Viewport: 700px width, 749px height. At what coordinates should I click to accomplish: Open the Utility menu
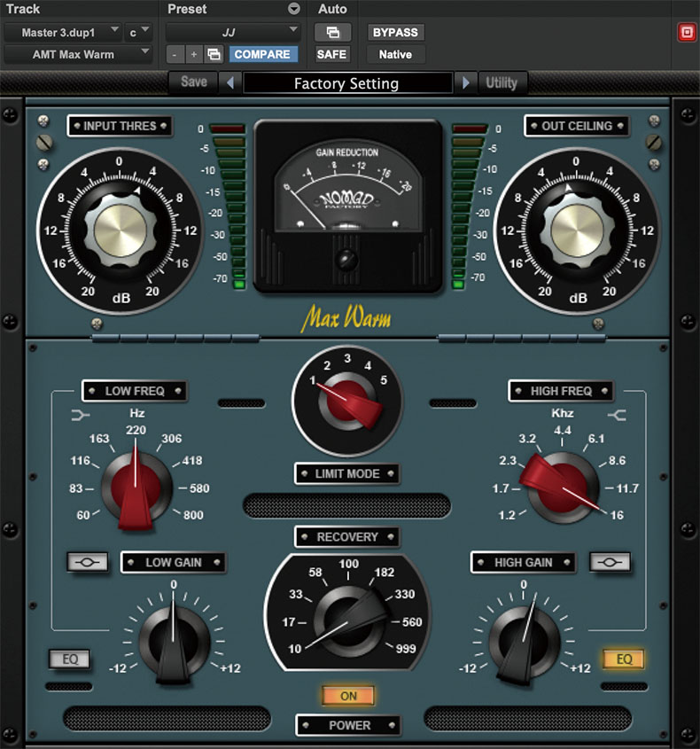pos(502,82)
